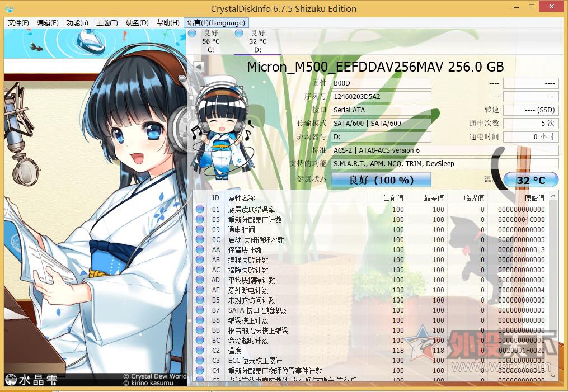Select the 底层读取错误率 attribute row

(371, 209)
